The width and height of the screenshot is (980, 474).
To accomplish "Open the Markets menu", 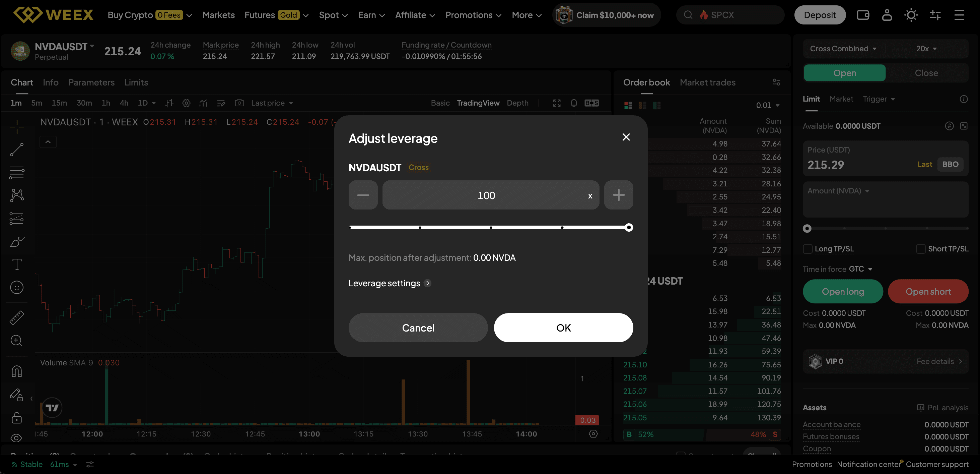I will click(x=218, y=15).
